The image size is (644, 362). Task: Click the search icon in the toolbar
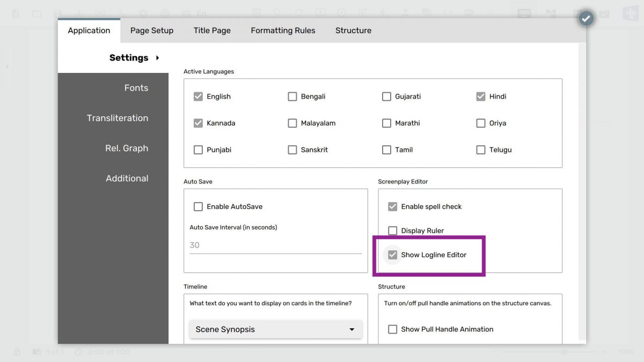[277, 12]
